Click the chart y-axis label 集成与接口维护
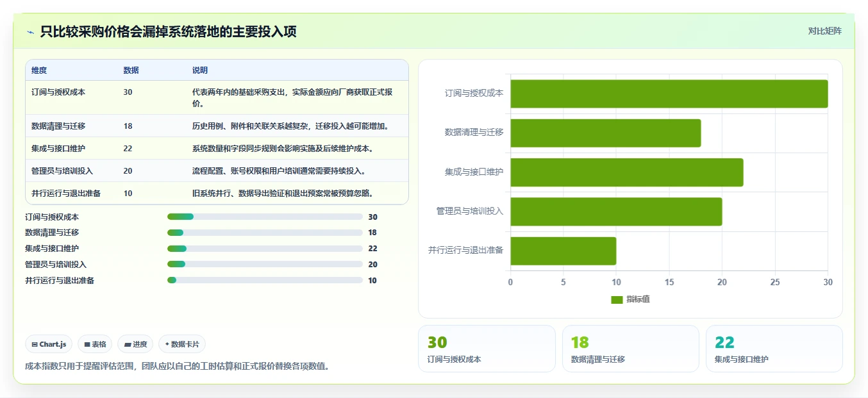Image resolution: width=868 pixels, height=398 pixels. (474, 172)
